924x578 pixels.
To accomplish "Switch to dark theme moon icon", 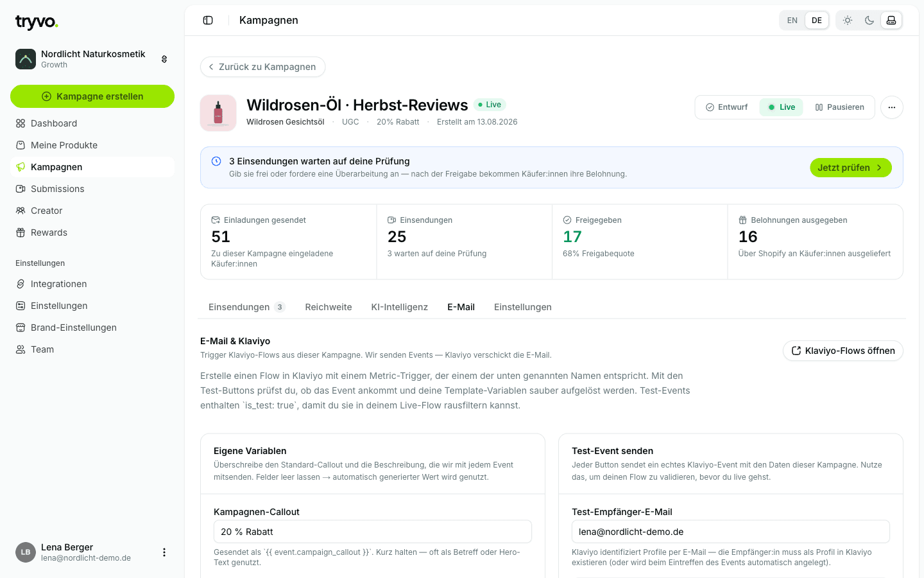I will tap(869, 21).
